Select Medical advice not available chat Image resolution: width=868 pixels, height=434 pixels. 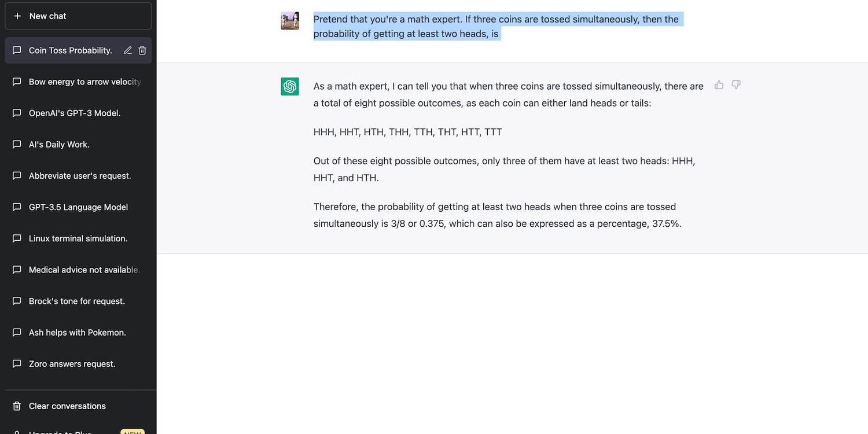(84, 270)
